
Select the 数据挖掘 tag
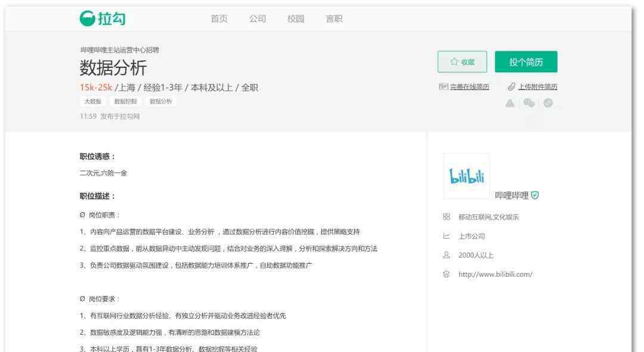pyautogui.click(x=125, y=101)
